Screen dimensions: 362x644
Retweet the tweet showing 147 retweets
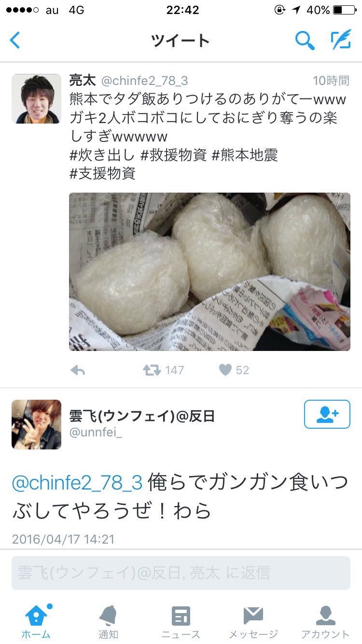(x=152, y=370)
